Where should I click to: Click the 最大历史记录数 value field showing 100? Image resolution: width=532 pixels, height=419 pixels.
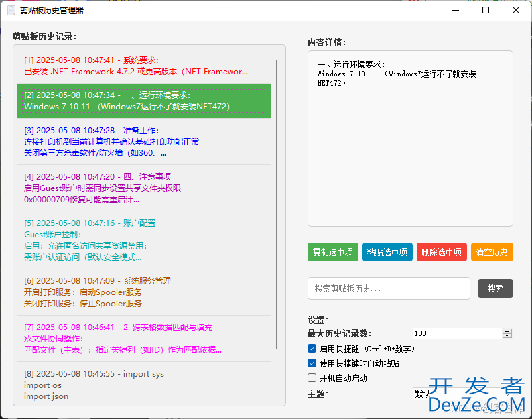point(457,333)
